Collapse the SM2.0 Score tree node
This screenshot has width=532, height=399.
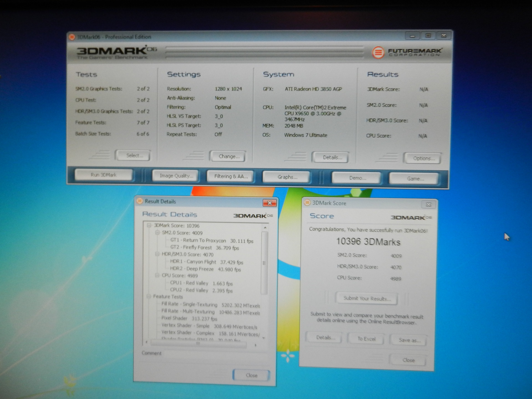coord(157,233)
